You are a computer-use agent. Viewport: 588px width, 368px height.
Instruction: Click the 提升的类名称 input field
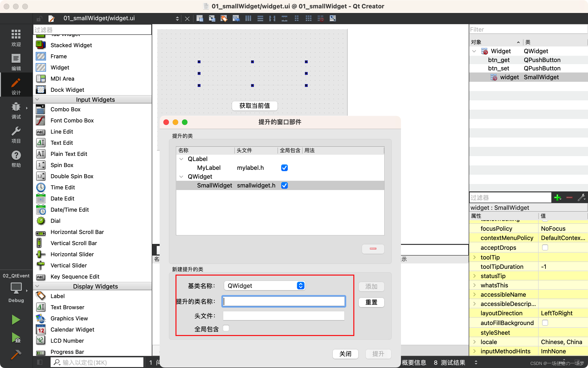(283, 301)
